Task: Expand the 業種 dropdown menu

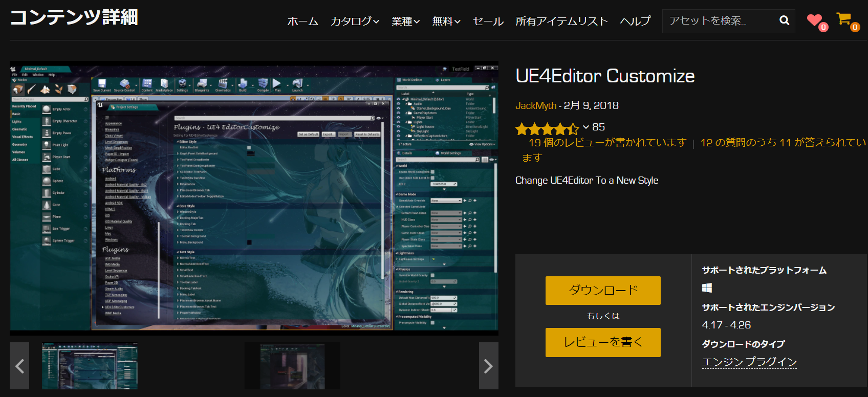Action: (x=406, y=21)
